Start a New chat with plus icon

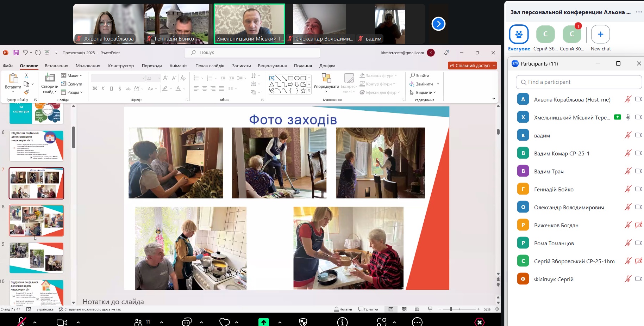tap(600, 35)
